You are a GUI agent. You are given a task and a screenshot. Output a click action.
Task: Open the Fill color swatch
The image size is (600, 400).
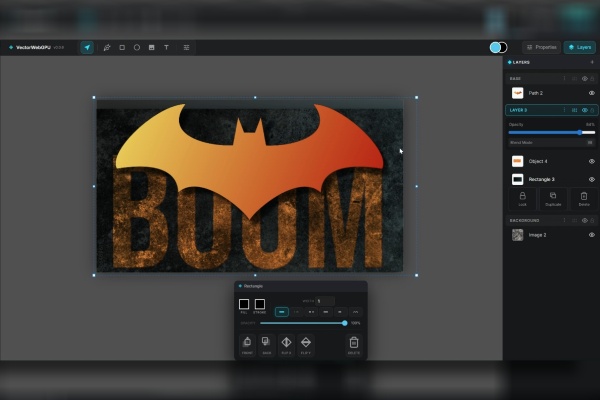coord(244,304)
